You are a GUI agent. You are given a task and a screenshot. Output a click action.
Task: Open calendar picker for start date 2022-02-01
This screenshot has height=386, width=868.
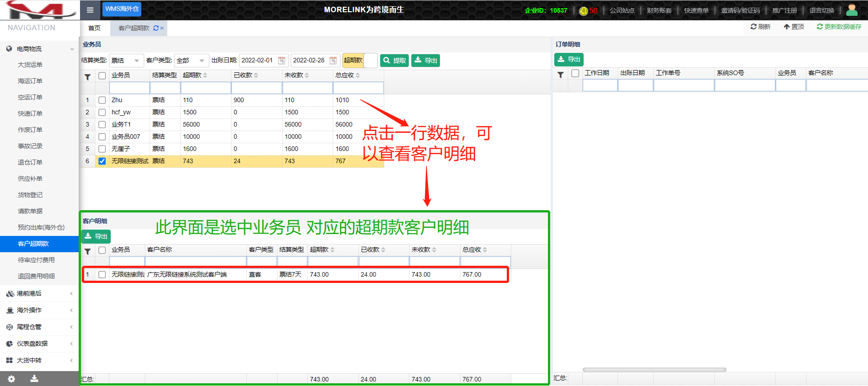(282, 61)
